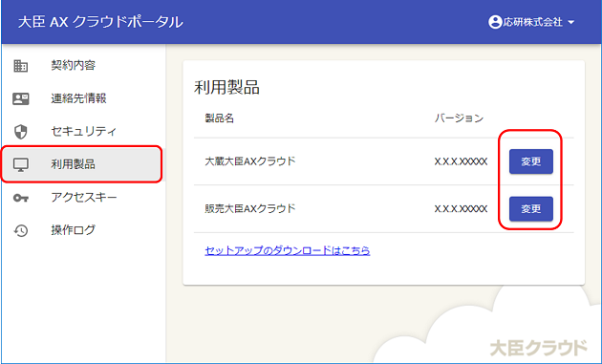602x364 pixels.
Task: Click the user account avatar icon
Action: (x=495, y=22)
